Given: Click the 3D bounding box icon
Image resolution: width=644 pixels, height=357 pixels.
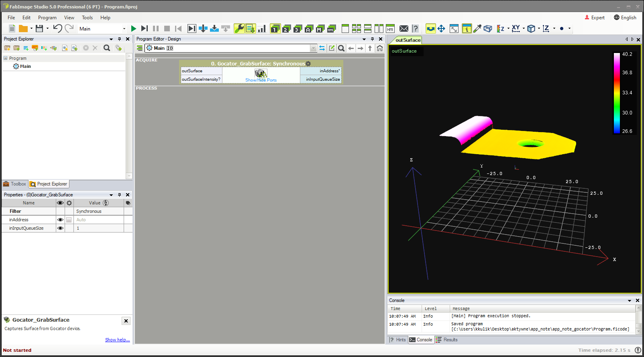Looking at the screenshot, I should 488,29.
